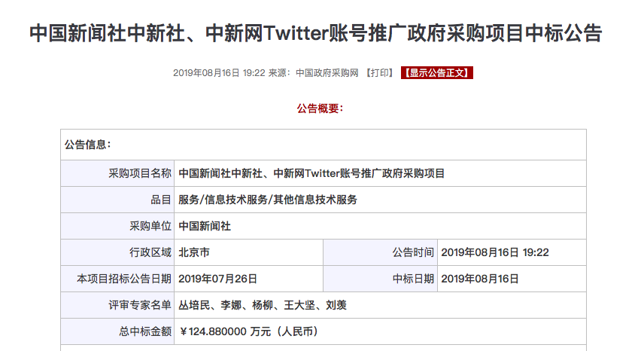Click the 中国新闻社 purchaser value cell
The width and height of the screenshot is (644, 351).
381,226
